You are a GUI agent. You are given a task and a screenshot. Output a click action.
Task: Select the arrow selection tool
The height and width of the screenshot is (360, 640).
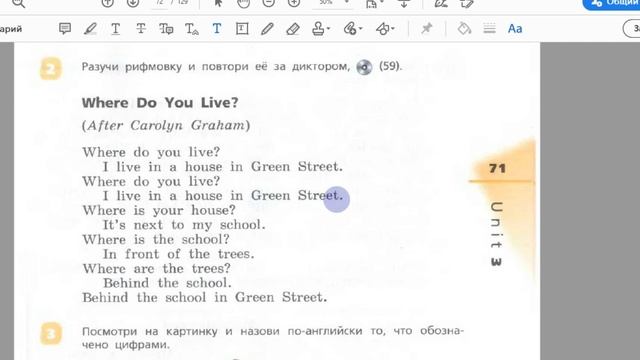(x=218, y=3)
